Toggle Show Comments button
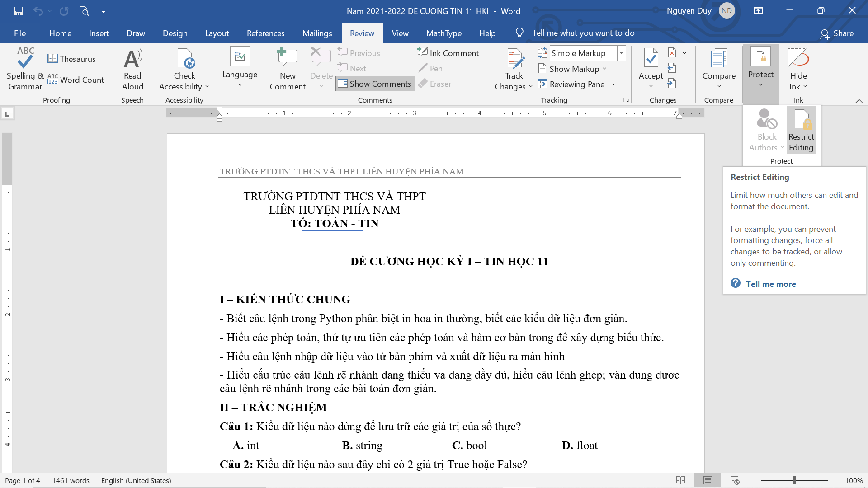The image size is (868, 488). tap(375, 84)
